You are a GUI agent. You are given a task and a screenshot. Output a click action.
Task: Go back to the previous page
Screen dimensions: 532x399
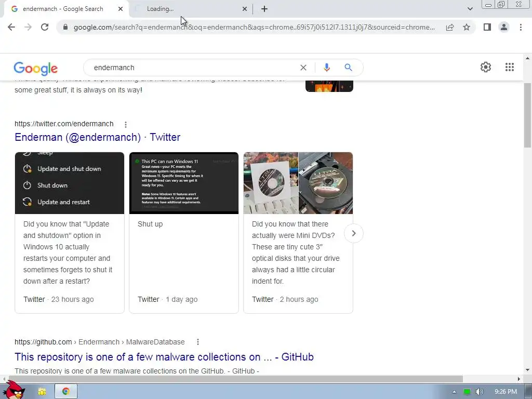(x=11, y=27)
